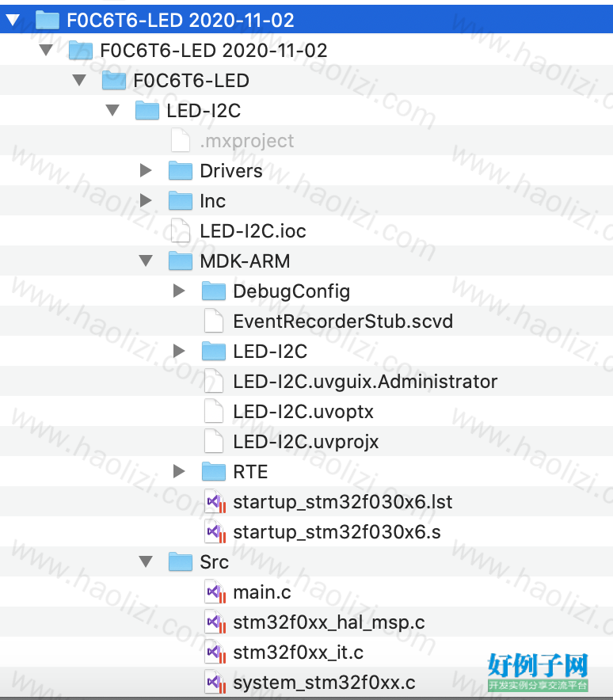613x700 pixels.
Task: Expand the DebugConfig folder
Action: pyautogui.click(x=179, y=291)
